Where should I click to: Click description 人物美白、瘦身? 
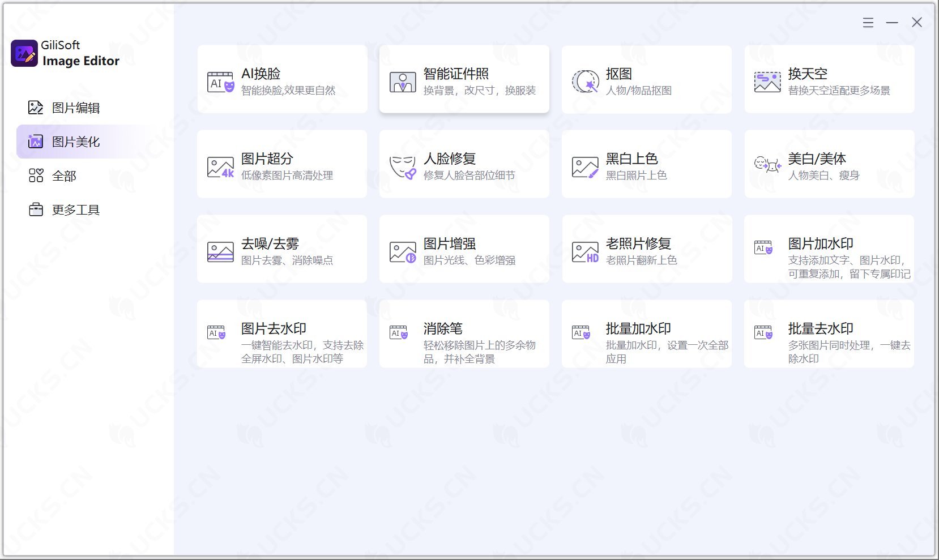click(824, 176)
